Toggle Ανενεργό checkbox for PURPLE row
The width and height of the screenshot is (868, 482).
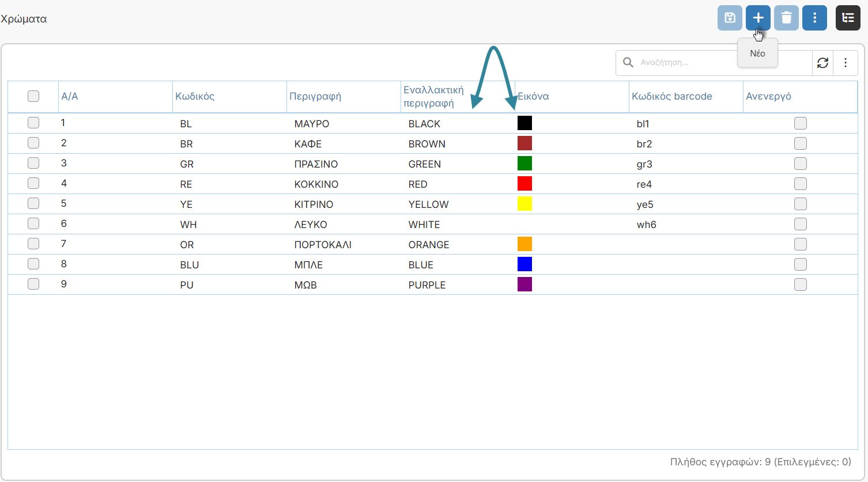click(801, 284)
